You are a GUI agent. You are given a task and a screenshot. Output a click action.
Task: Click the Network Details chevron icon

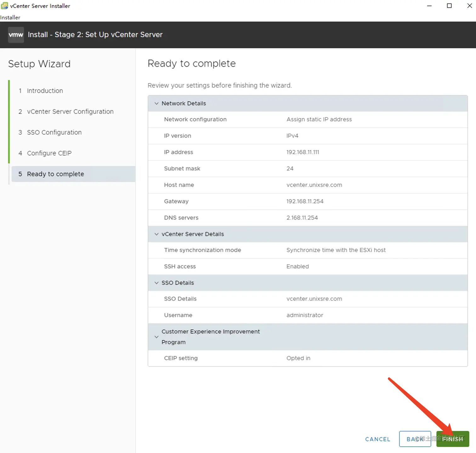[156, 103]
